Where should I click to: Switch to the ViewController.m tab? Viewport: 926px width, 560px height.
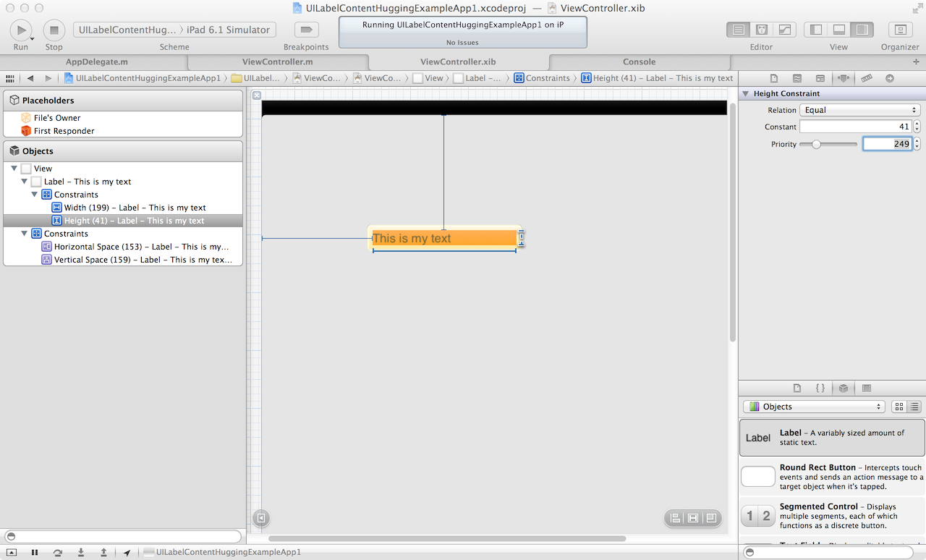click(278, 62)
